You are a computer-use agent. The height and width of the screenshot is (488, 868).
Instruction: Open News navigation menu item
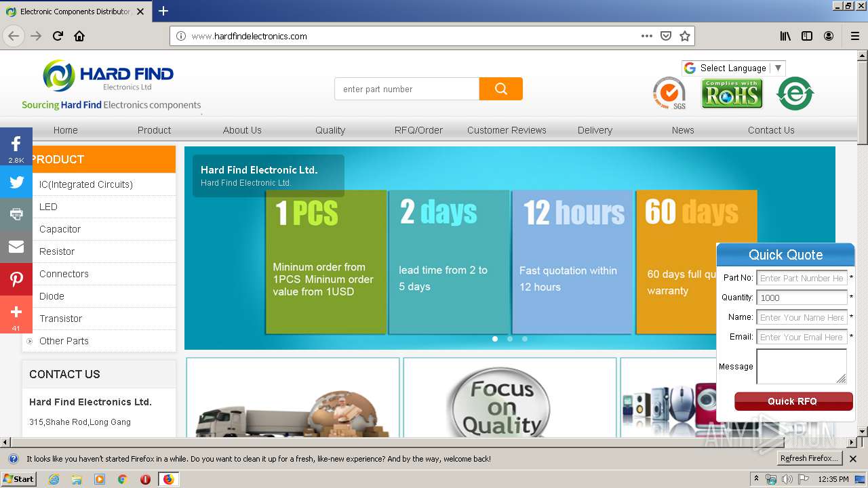tap(683, 130)
